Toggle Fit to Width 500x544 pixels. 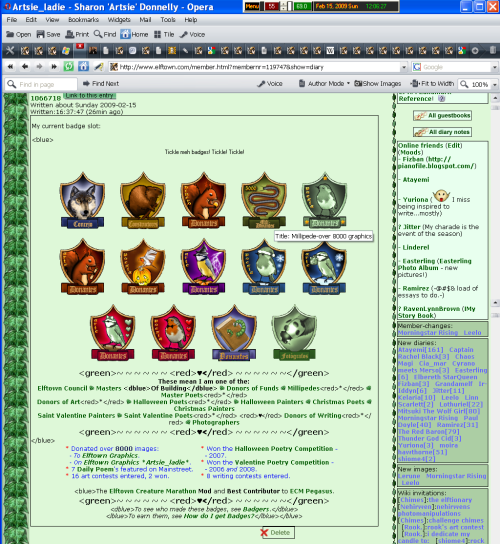click(432, 84)
